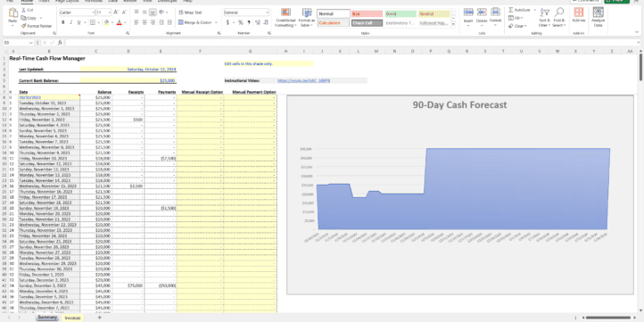Open the Data ribbon tab
Viewport: 644px width, 322px height.
pos(113,1)
